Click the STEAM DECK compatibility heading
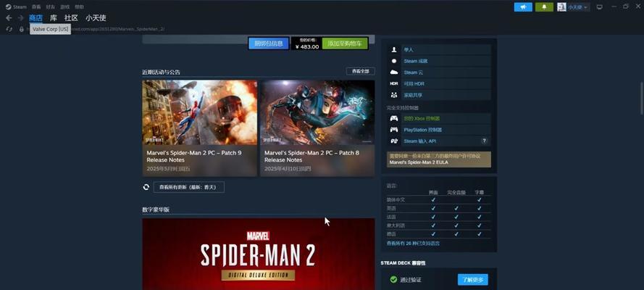 click(403, 263)
